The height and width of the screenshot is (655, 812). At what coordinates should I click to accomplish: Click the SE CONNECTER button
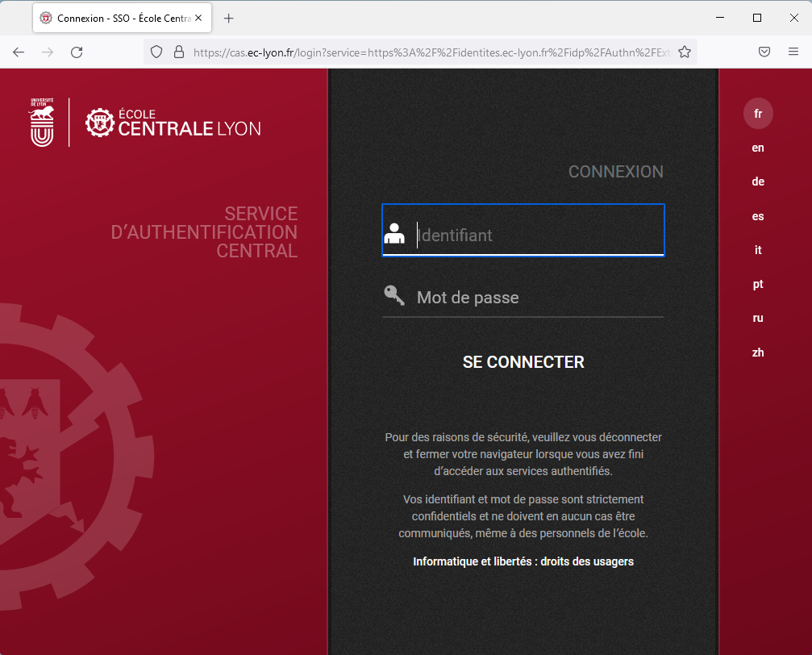coord(523,361)
